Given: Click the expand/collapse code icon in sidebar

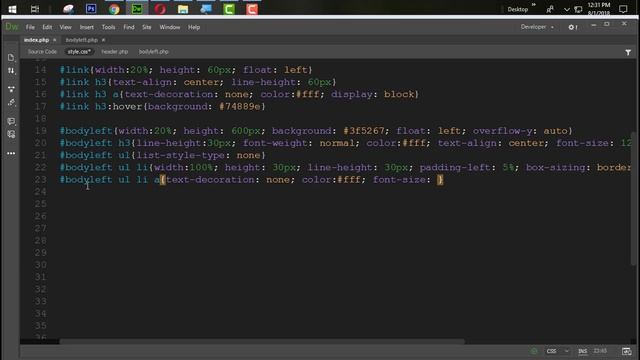Looking at the screenshot, I should [x=11, y=89].
